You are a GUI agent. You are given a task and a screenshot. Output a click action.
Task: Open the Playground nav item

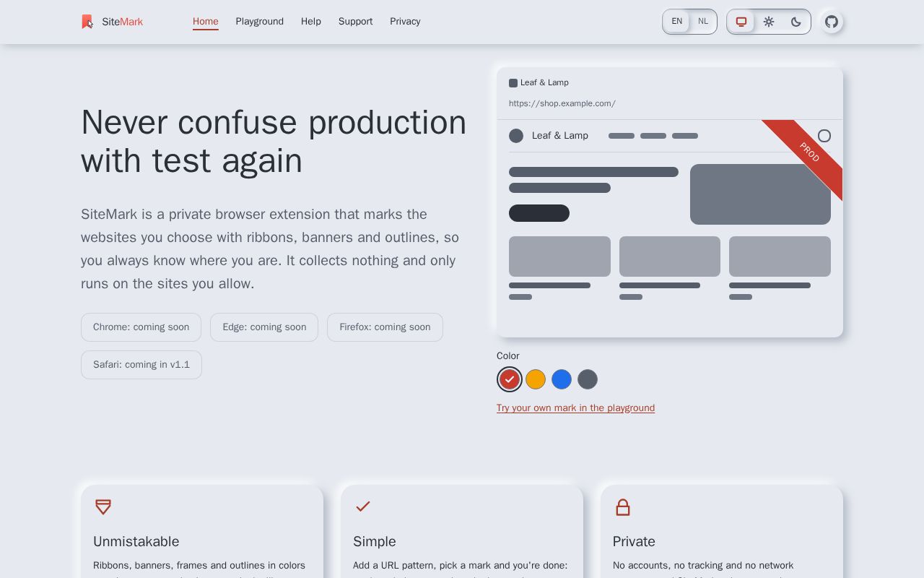coord(260,22)
